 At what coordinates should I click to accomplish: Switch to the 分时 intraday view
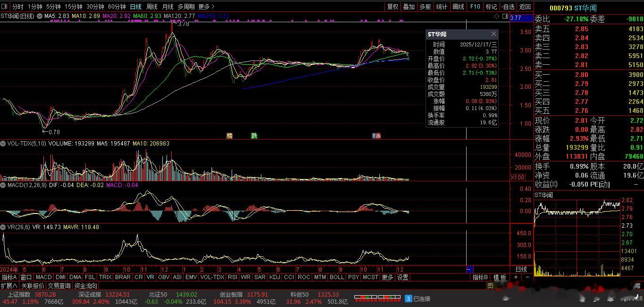17,7
